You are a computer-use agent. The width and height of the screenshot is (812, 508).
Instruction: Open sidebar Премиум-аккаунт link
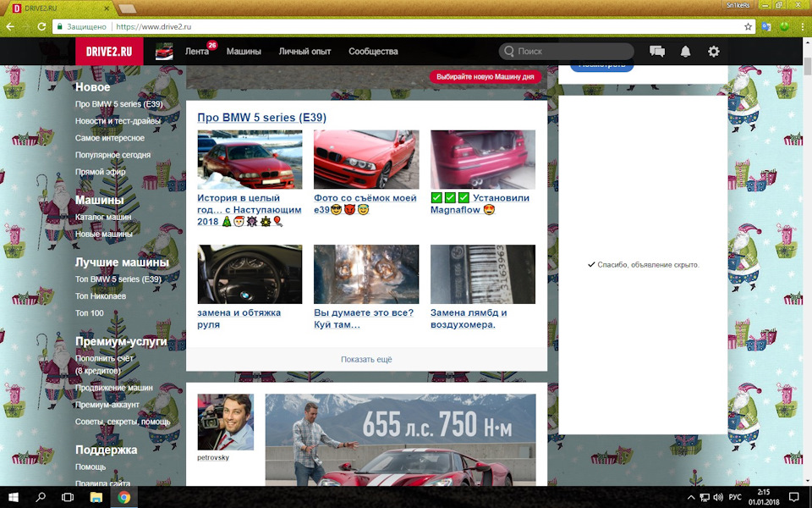pyautogui.click(x=107, y=405)
